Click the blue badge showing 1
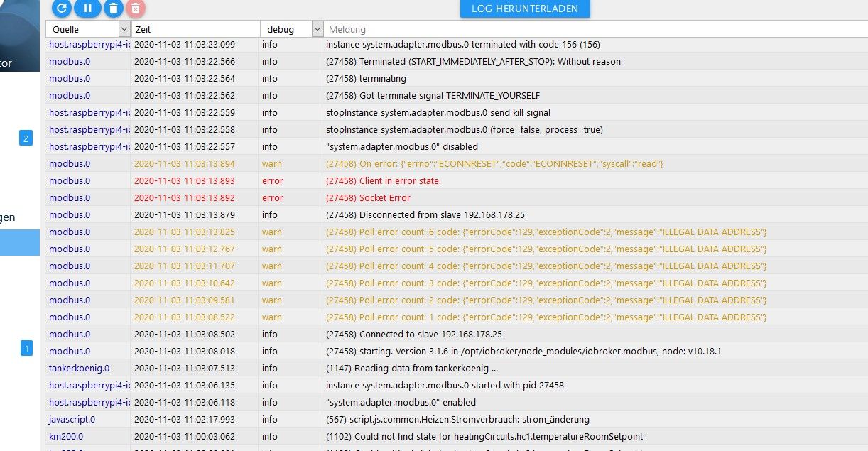868x451 pixels. coord(26,348)
